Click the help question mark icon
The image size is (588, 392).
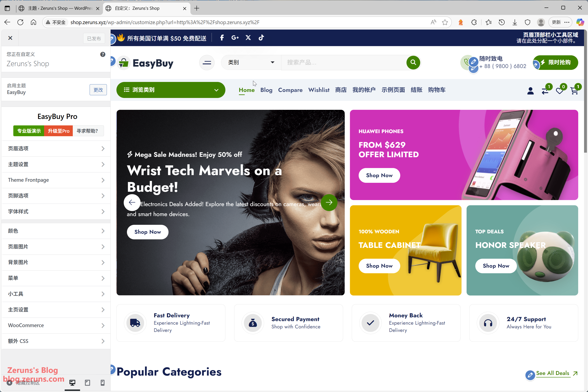coord(103,54)
